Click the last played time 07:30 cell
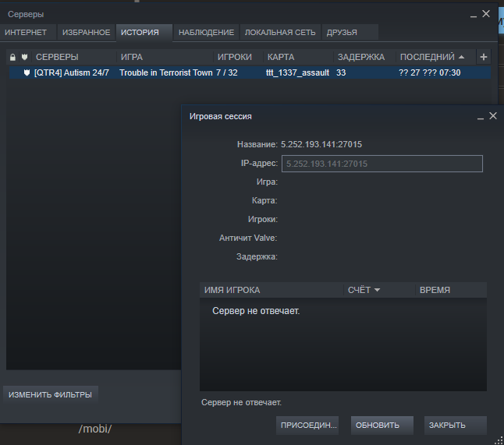 pyautogui.click(x=430, y=73)
